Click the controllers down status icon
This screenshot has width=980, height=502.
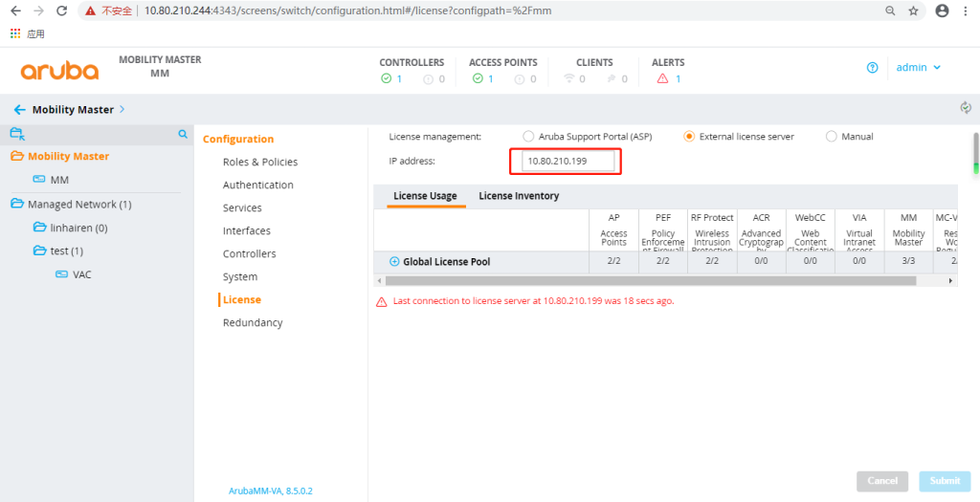(x=428, y=79)
